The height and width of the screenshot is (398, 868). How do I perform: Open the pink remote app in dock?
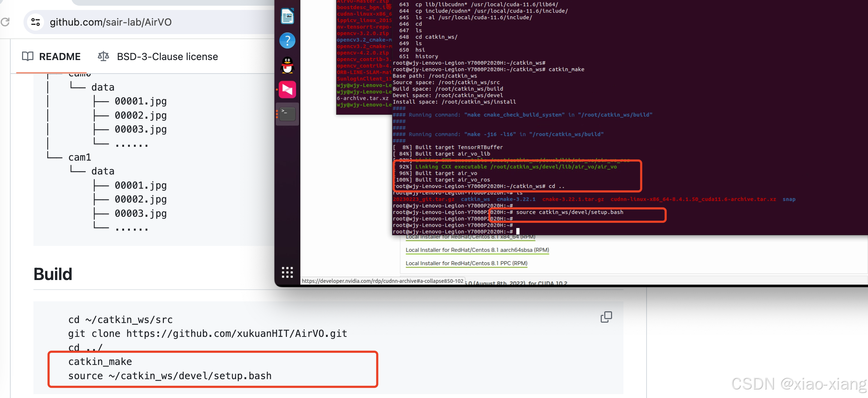[287, 90]
